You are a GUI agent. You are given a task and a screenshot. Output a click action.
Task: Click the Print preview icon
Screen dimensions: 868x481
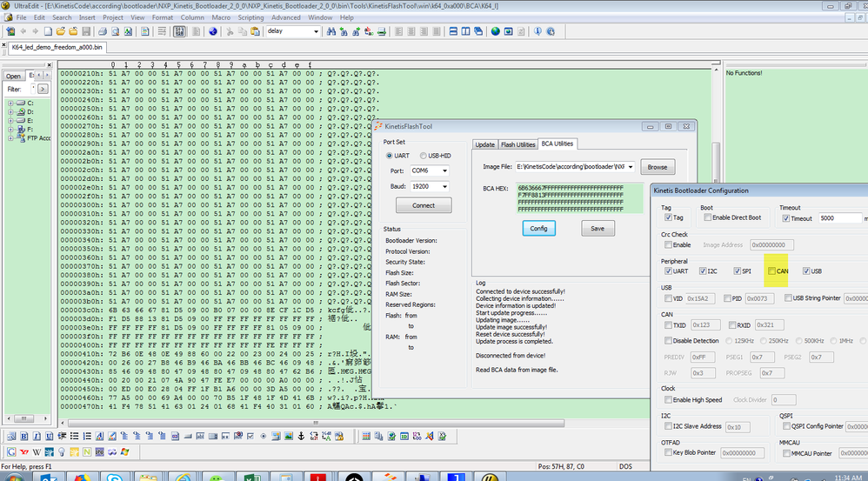[x=115, y=31]
